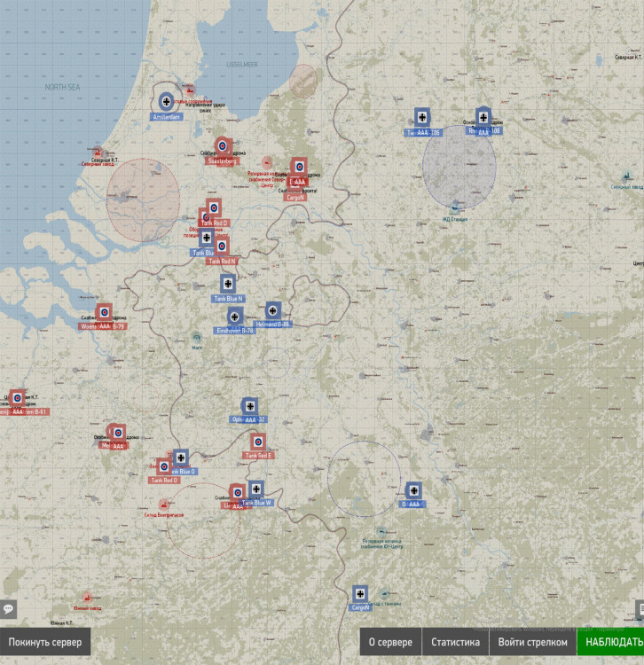Screen dimensions: 644x665
Task: Click the Северный завод red factory icon
Action: 98,152
